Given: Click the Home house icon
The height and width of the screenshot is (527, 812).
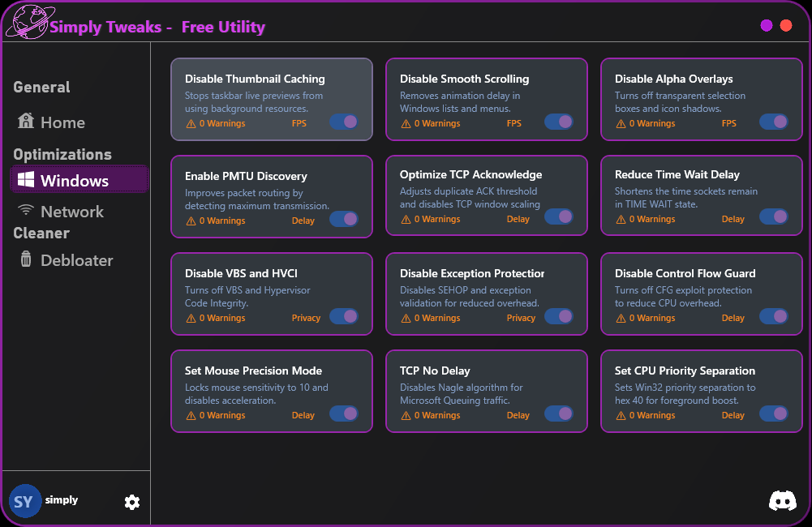Looking at the screenshot, I should [26, 121].
